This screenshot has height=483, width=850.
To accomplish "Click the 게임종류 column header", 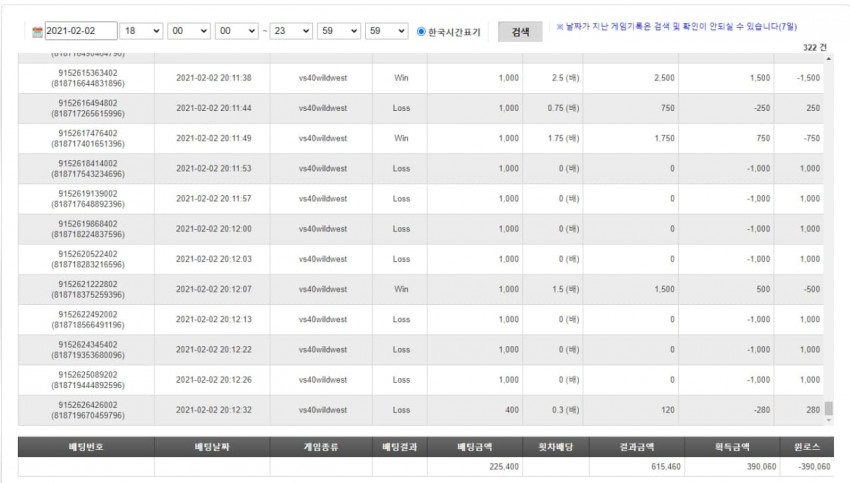I will point(321,447).
